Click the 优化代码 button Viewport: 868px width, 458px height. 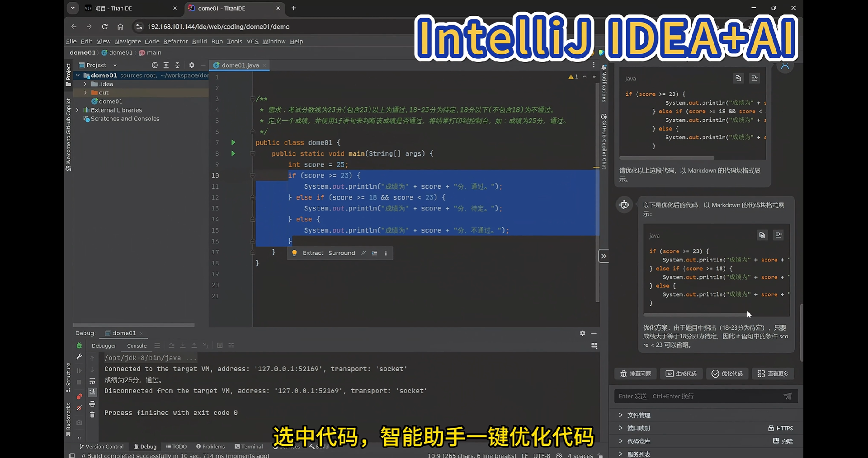[x=727, y=374]
